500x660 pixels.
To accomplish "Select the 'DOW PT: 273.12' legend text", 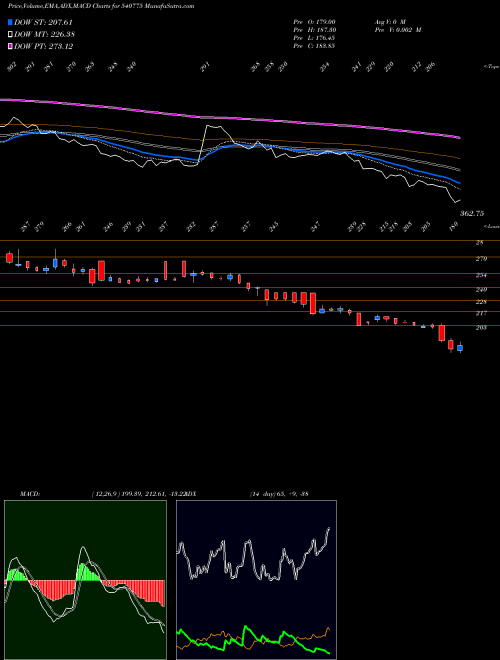I will coord(43,46).
